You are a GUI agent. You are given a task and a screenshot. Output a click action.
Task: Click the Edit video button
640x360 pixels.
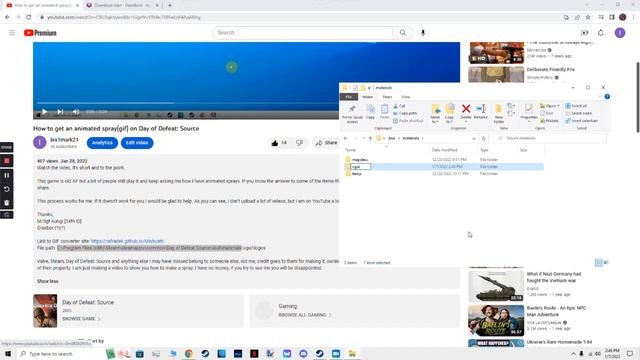tap(137, 143)
